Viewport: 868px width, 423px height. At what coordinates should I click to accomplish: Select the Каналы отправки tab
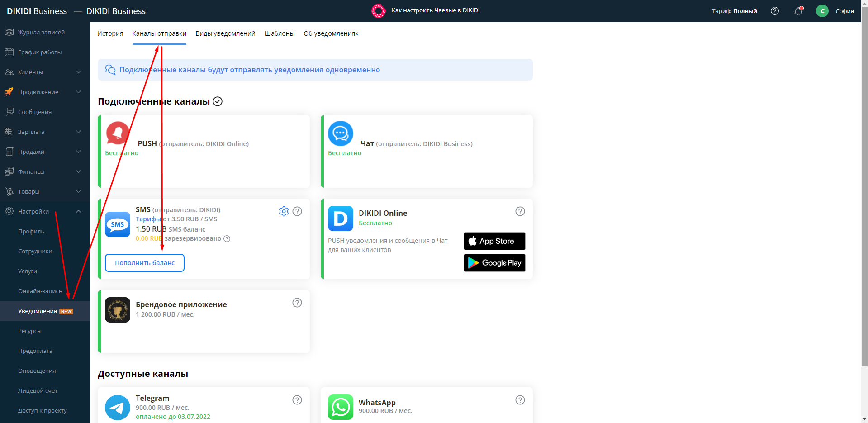click(159, 33)
